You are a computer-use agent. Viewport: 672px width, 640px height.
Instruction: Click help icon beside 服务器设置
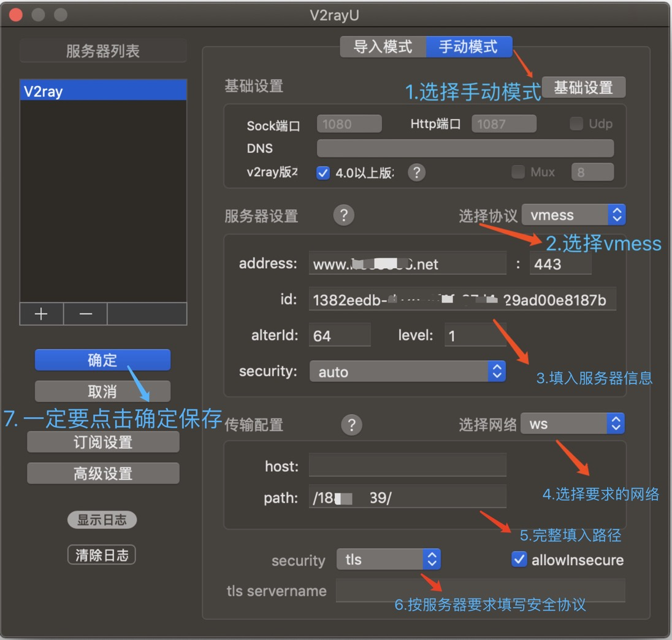[343, 215]
